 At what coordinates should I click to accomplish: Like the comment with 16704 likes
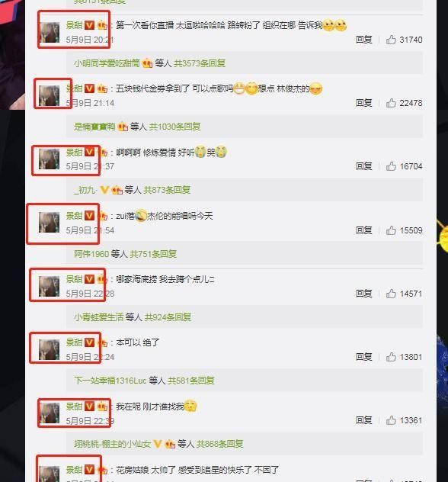pos(391,166)
